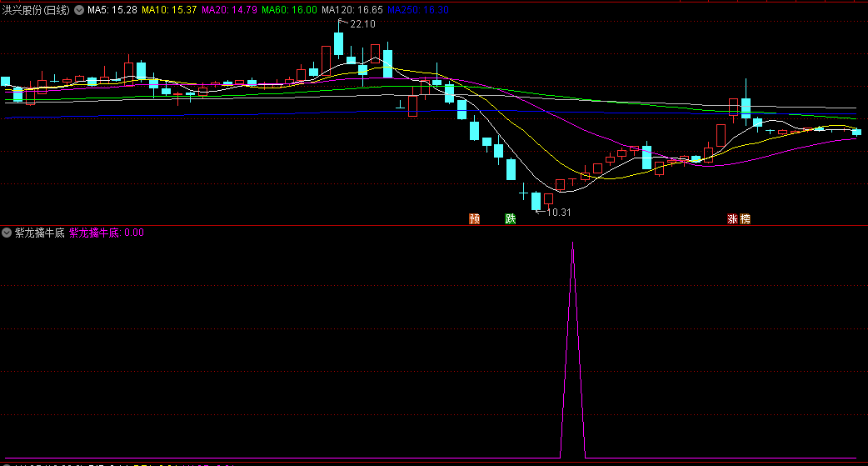The image size is (868, 466).
Task: Open dropdown arrow beside 紫龙擒牛底 indicator name
Action: [7, 233]
